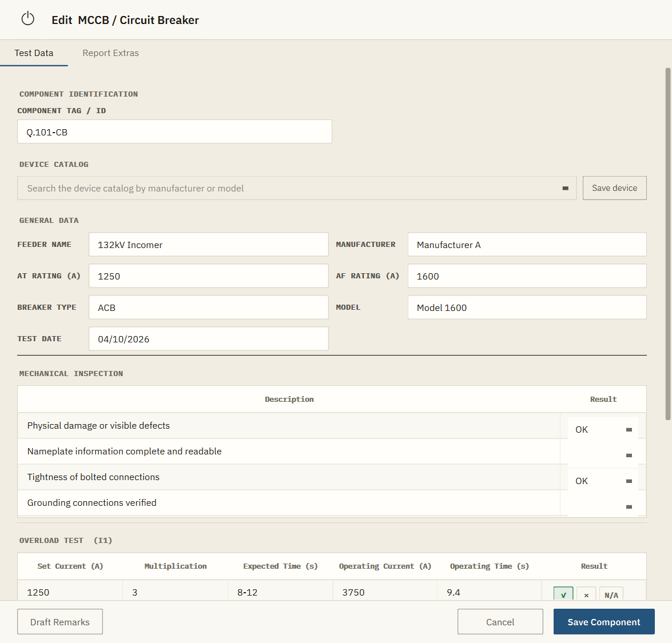Change the AF Rating value 1600

tap(527, 276)
